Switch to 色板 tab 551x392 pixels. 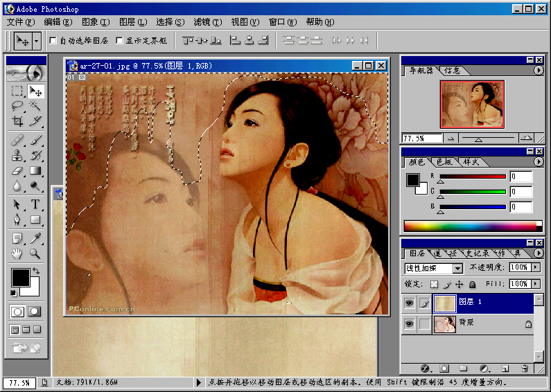click(x=444, y=162)
